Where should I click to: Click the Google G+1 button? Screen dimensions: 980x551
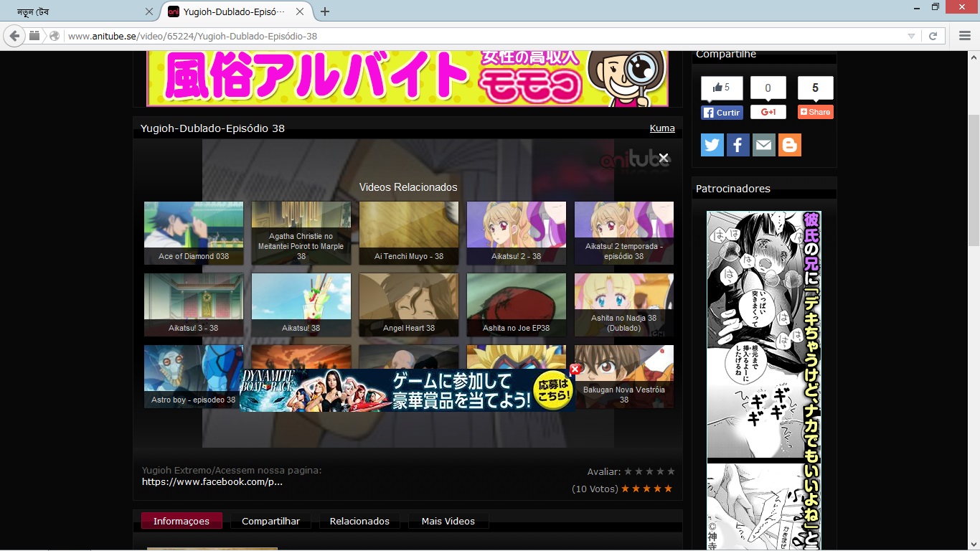[x=768, y=112]
